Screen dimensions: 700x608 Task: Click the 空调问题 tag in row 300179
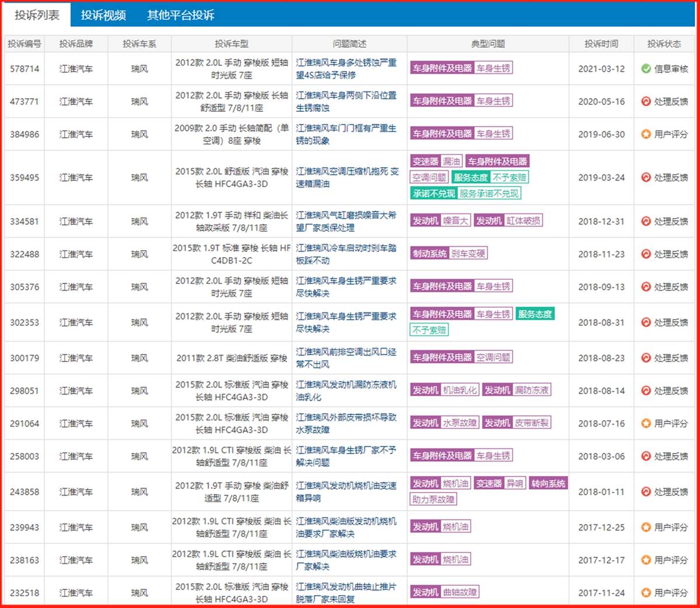[x=493, y=357]
